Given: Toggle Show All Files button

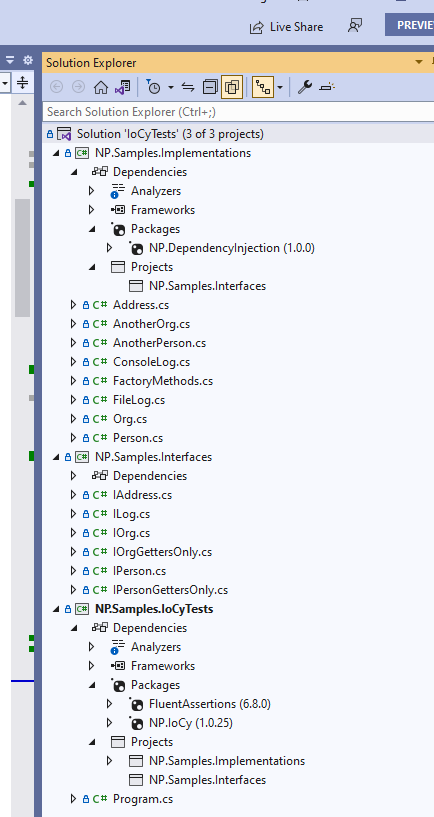Looking at the screenshot, I should pos(232,87).
